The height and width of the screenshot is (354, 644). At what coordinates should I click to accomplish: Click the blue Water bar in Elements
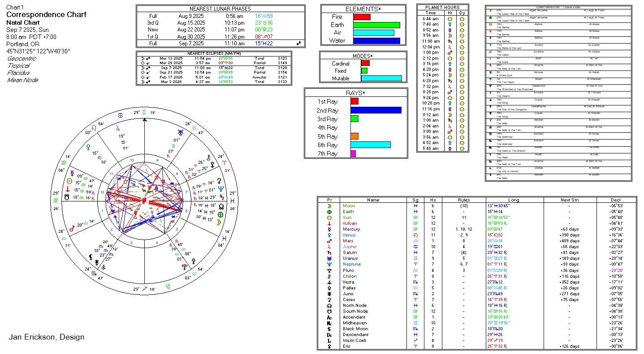tap(376, 41)
